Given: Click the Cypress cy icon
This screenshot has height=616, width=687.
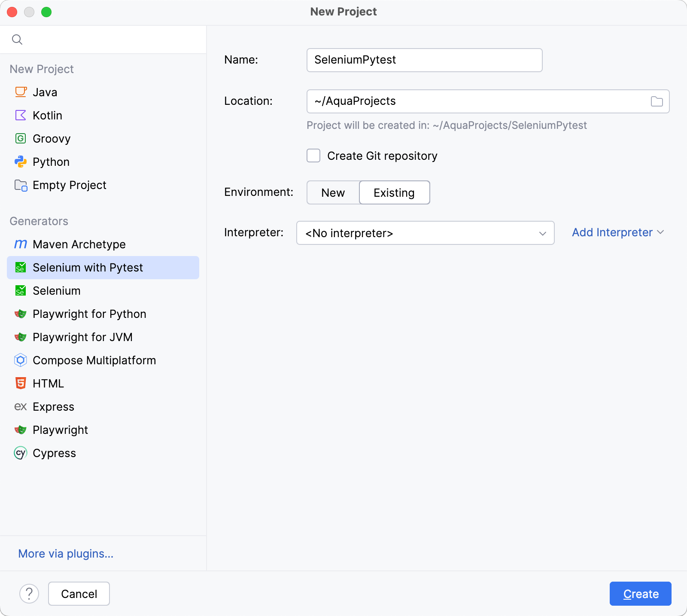Looking at the screenshot, I should pyautogui.click(x=21, y=453).
